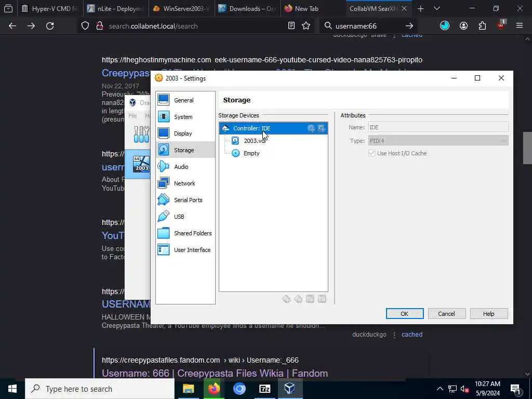The image size is (532, 399).
Task: Open uBlock Origin extension icon
Action: coord(501,25)
